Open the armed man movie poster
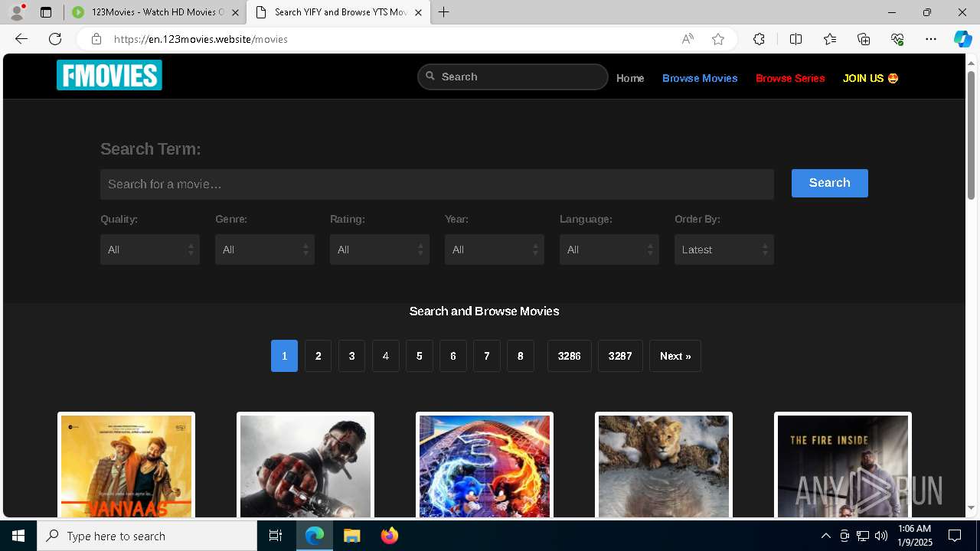This screenshot has height=551, width=980. tap(305, 466)
